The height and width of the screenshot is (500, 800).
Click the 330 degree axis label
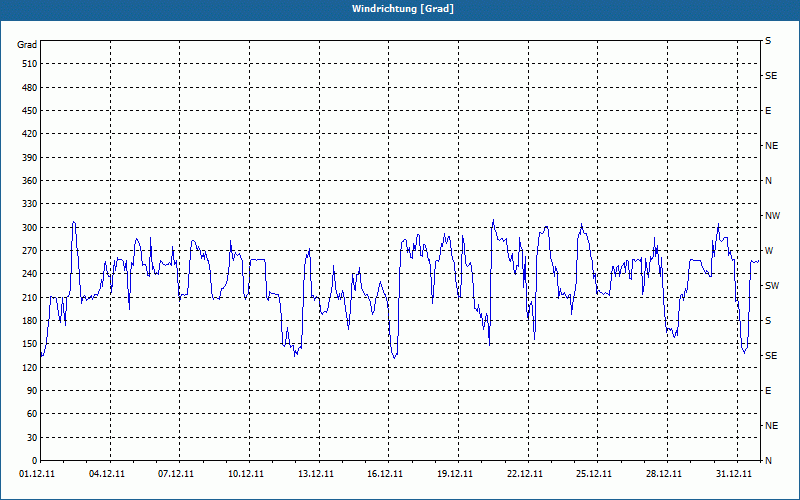pos(30,204)
